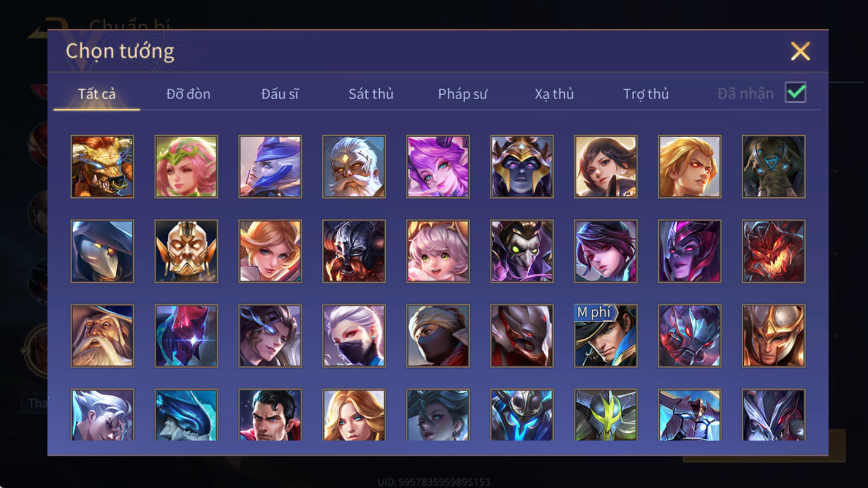Select the 'Đấu sĩ' tab
Screen dimensions: 868x488
[x=280, y=94]
